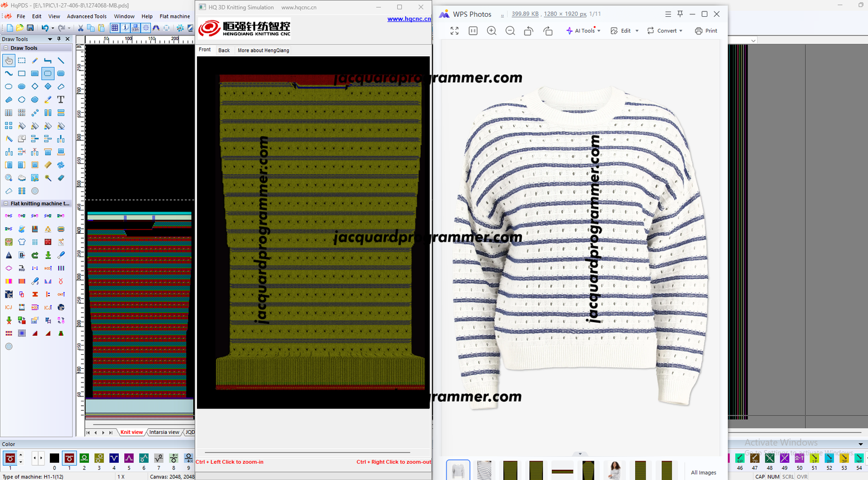Expand the AI Tools dropdown

[x=584, y=31]
